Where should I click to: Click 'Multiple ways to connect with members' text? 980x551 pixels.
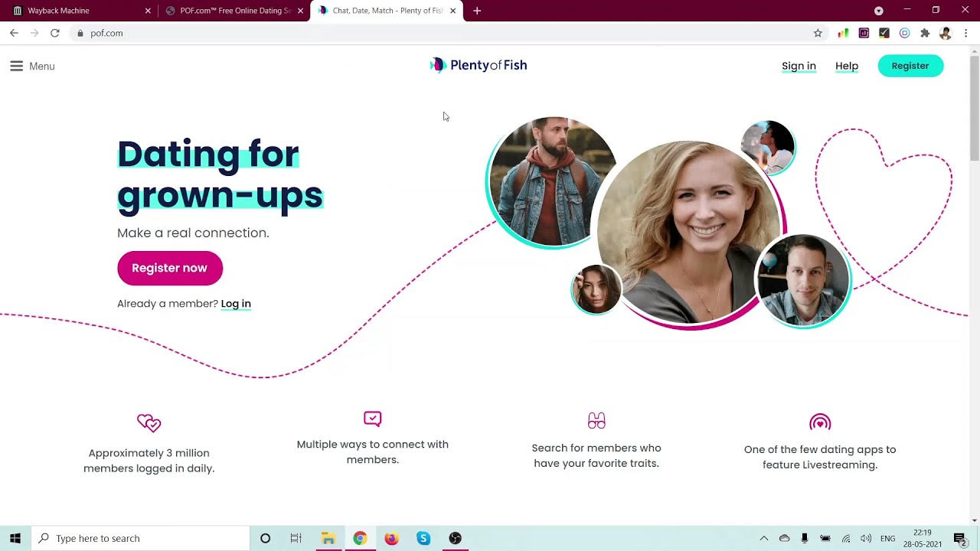coord(373,452)
